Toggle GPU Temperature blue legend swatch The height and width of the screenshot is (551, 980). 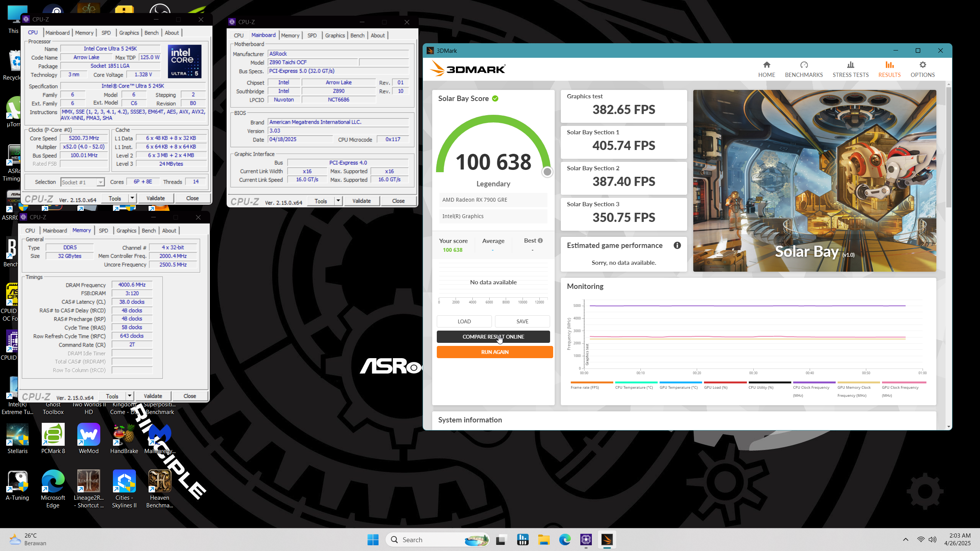tap(681, 382)
